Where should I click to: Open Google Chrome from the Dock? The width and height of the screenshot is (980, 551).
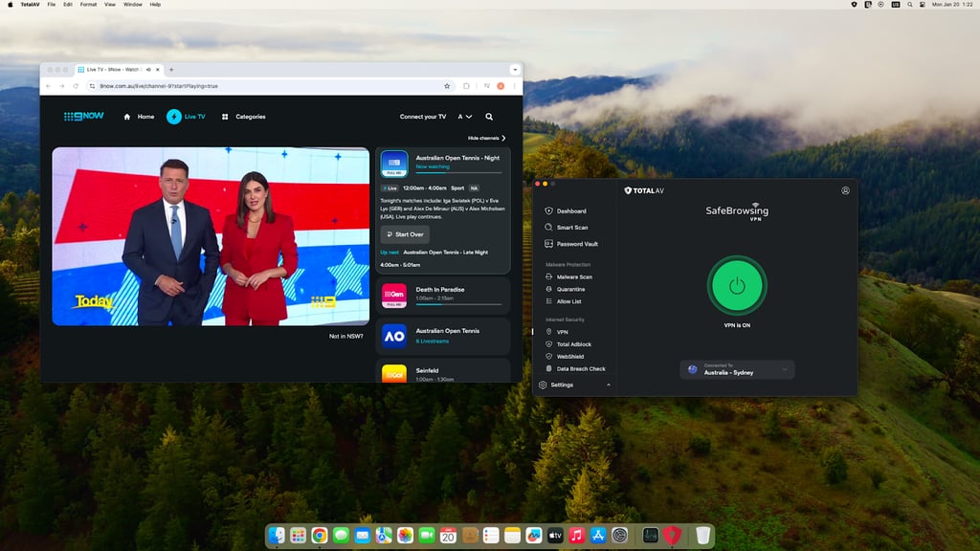tap(320, 536)
